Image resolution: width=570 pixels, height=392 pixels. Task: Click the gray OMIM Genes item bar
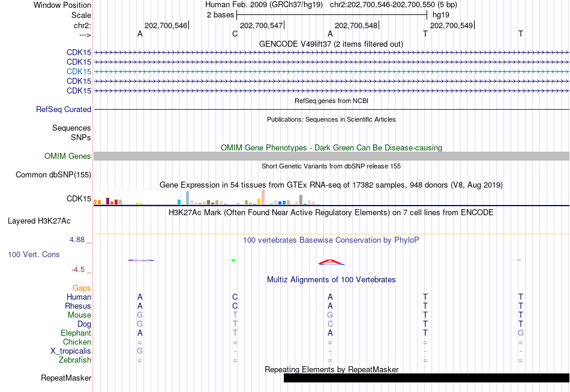coord(331,156)
